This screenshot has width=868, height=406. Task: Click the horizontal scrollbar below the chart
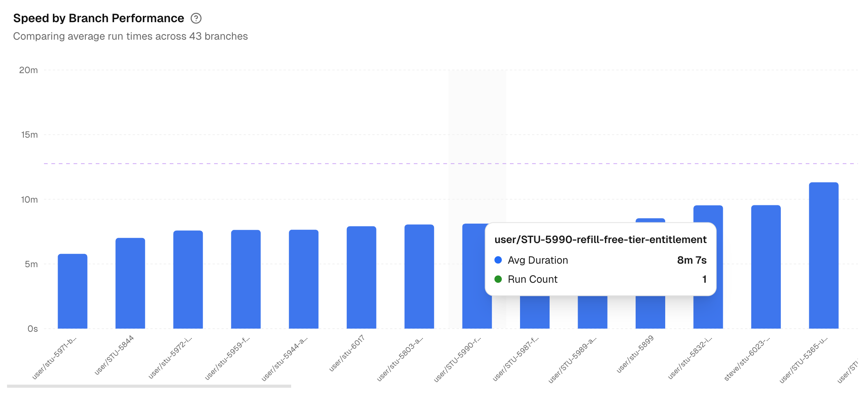pos(149,386)
